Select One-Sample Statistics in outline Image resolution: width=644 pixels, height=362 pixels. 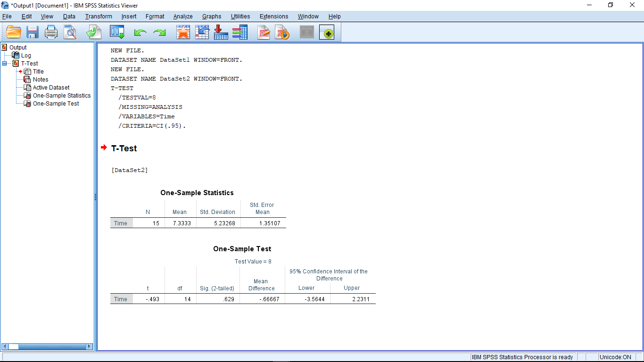coord(61,95)
